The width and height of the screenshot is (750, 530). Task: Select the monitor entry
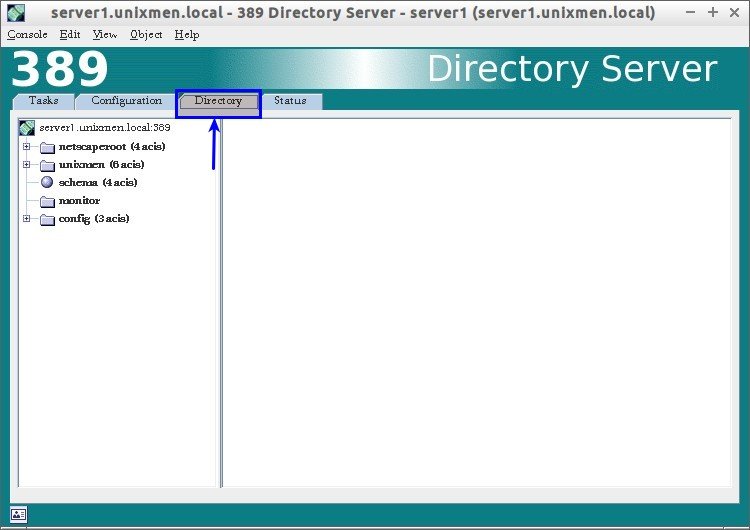point(79,200)
